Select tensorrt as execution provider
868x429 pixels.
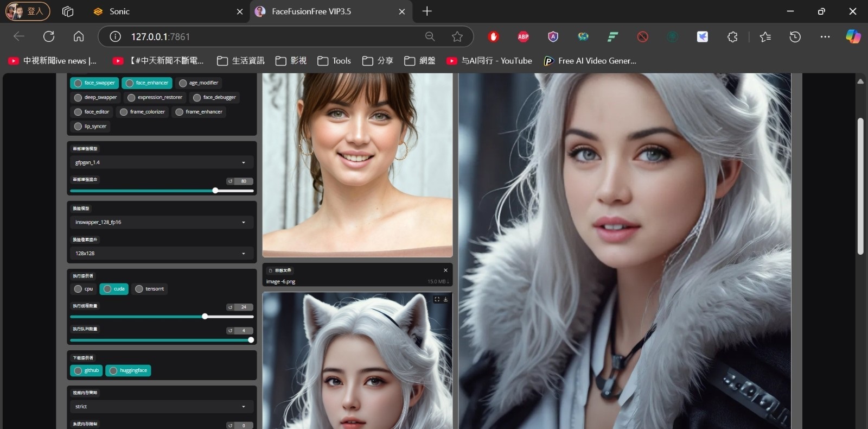pos(149,289)
